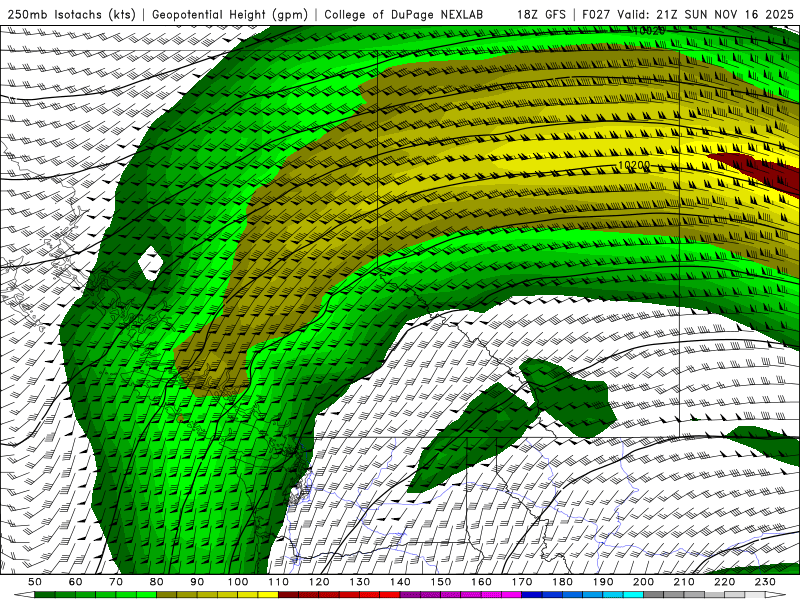The height and width of the screenshot is (600, 800).
Task: Click the '140' value on the color scale
Action: [400, 582]
